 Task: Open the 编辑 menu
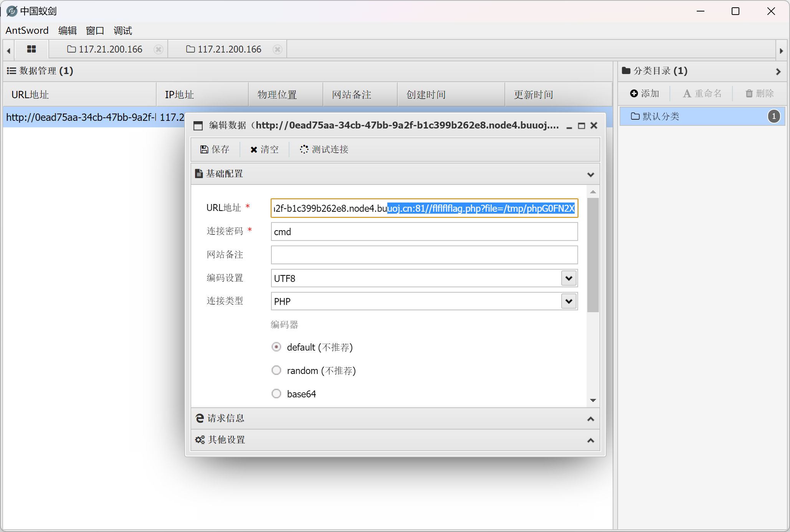tap(68, 30)
